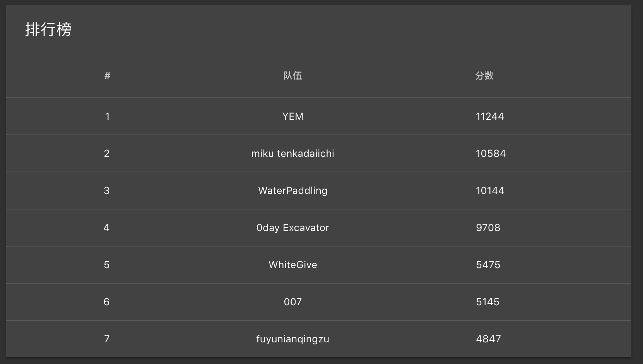Click the 分数 score column header
The height and width of the screenshot is (364, 643).
484,76
